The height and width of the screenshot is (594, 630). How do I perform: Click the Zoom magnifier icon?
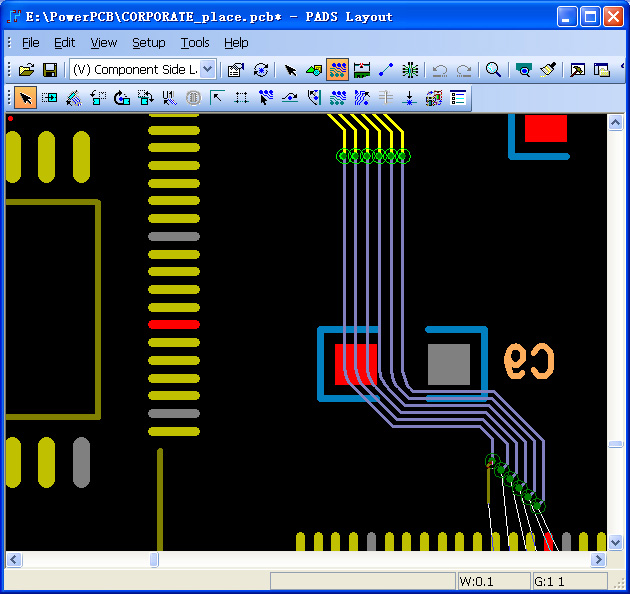tap(493, 70)
